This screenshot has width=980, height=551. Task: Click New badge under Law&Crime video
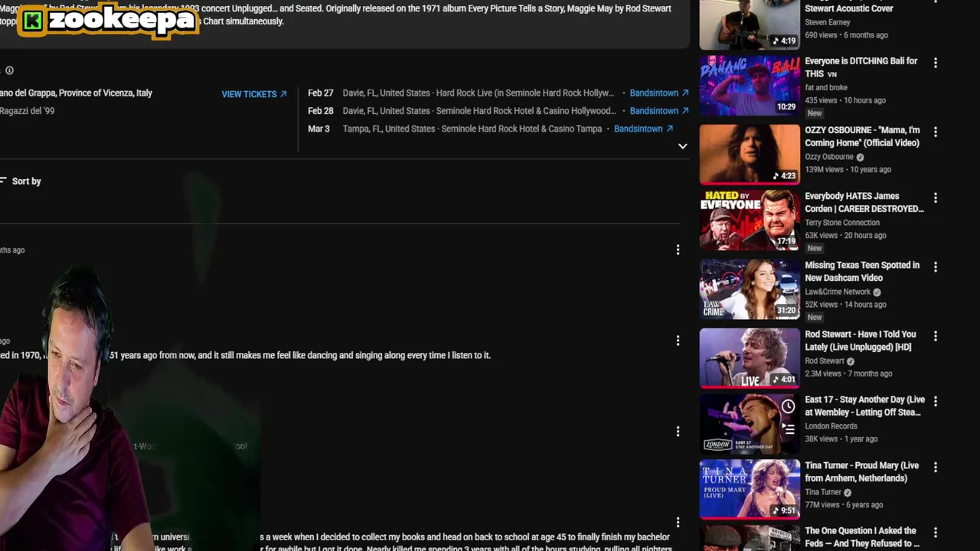[815, 317]
